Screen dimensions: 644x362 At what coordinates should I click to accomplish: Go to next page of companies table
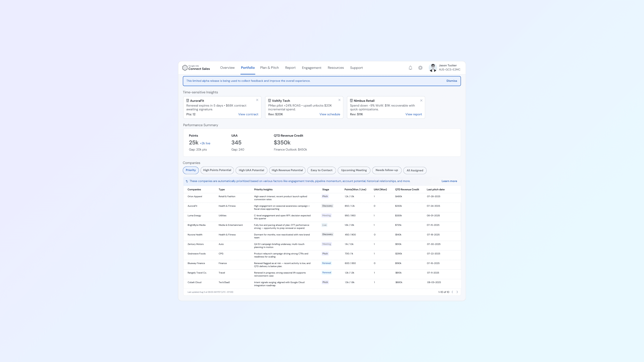click(457, 292)
